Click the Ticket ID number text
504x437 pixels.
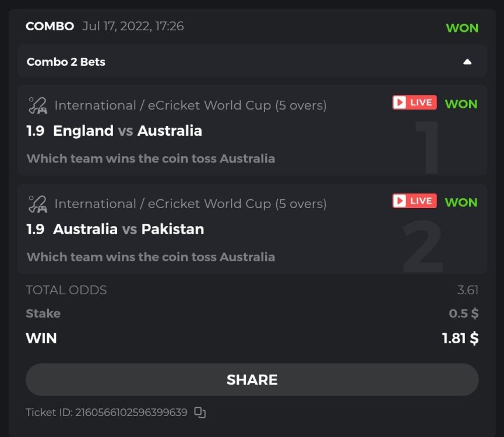pyautogui.click(x=131, y=413)
